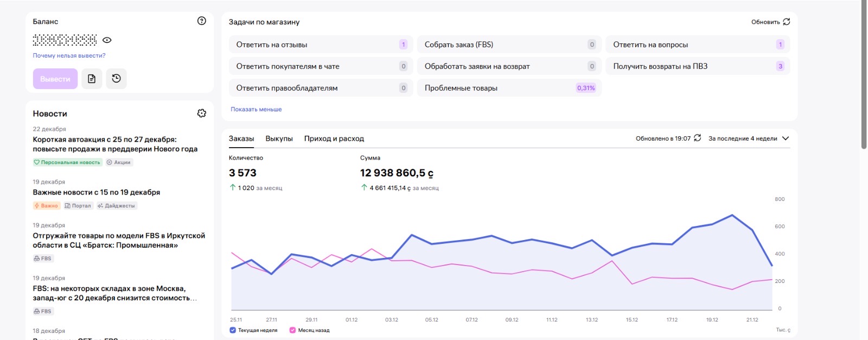Click the balance help question mark icon

click(202, 21)
